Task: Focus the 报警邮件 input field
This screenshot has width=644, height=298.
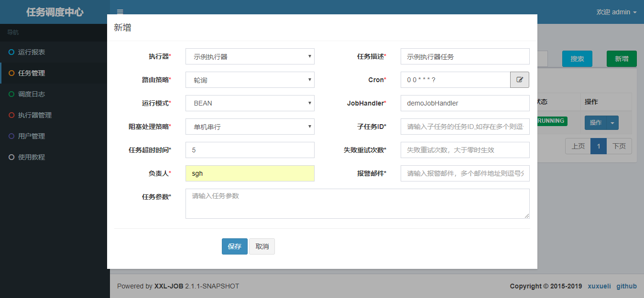Action: 465,173
